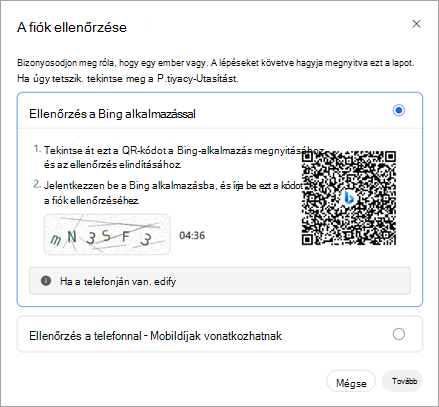Click the info icon beside telefonján text
The image size is (439, 407).
(46, 281)
